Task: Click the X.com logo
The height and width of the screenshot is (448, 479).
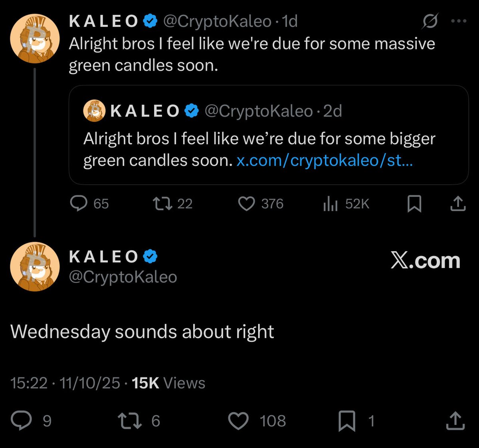Action: click(x=425, y=261)
